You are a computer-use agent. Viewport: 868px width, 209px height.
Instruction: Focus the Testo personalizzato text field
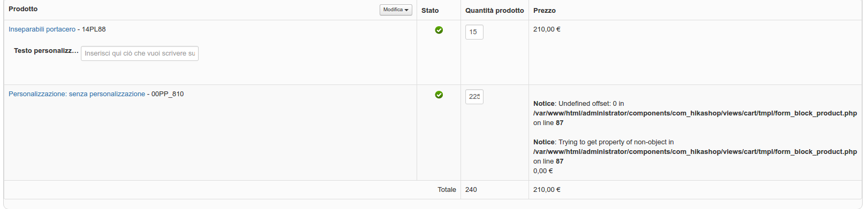[x=140, y=53]
